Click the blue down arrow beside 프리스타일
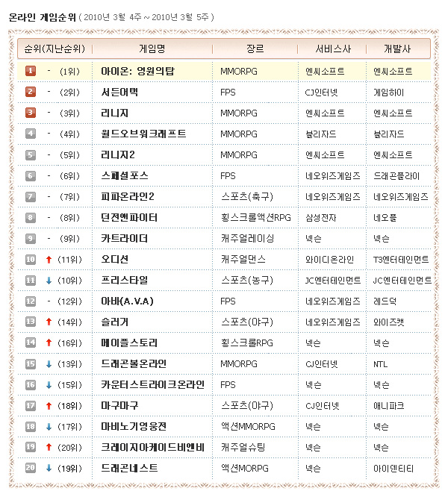Viewport: 448px width, 497px height. [49, 280]
